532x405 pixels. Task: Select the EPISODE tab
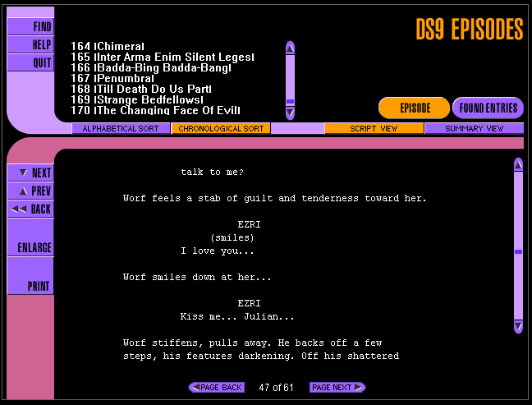pyautogui.click(x=414, y=108)
